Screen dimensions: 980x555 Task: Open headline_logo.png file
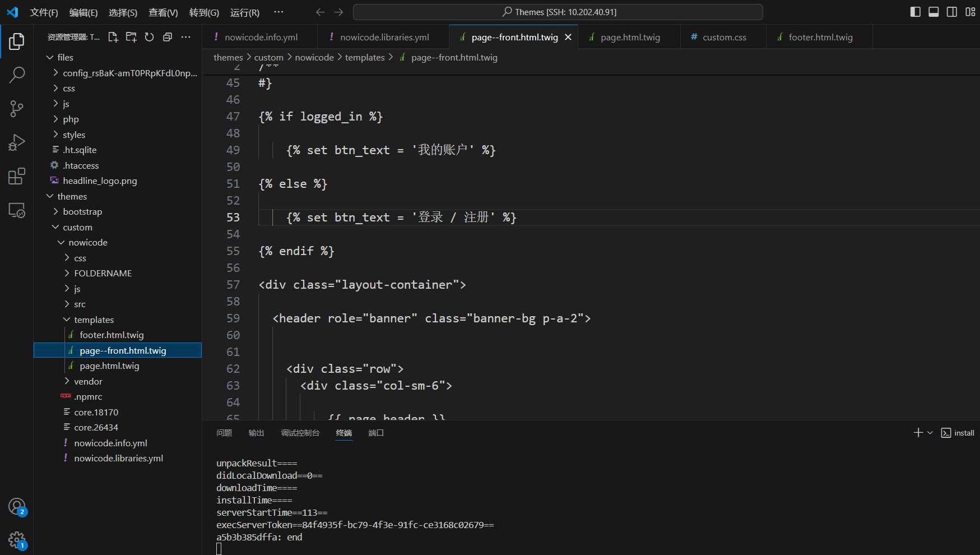pos(118,181)
